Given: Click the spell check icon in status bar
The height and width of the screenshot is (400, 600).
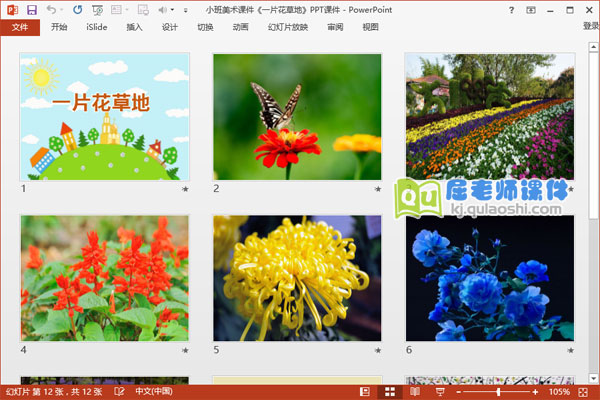Looking at the screenshot, I should 119,392.
